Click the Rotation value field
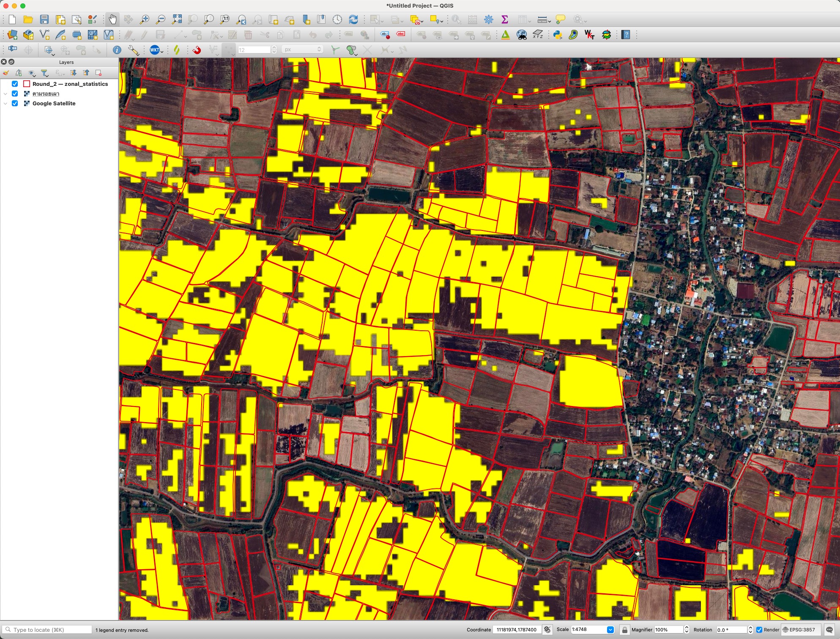 tap(732, 630)
